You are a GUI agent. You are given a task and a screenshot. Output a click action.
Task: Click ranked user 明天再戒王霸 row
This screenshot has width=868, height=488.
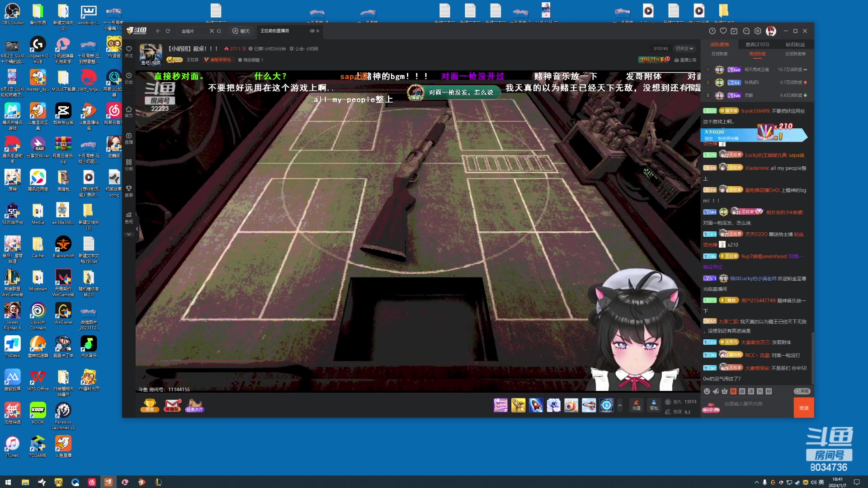(x=757, y=70)
